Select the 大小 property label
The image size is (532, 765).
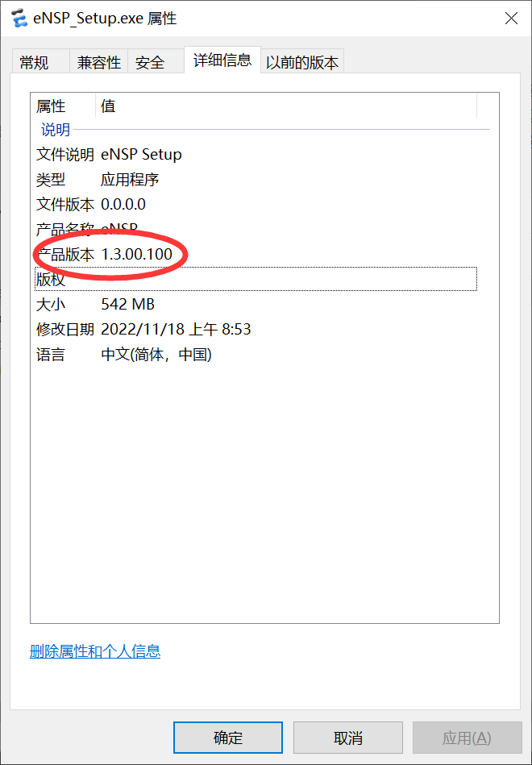[x=50, y=304]
